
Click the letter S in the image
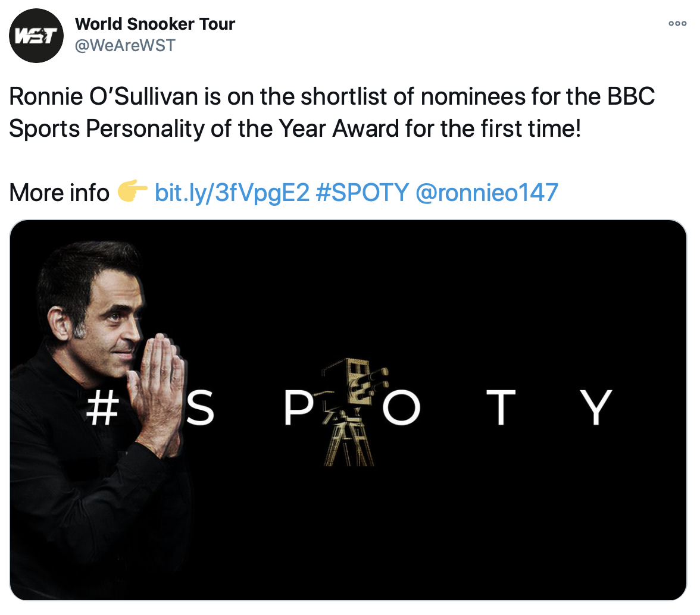pos(200,408)
